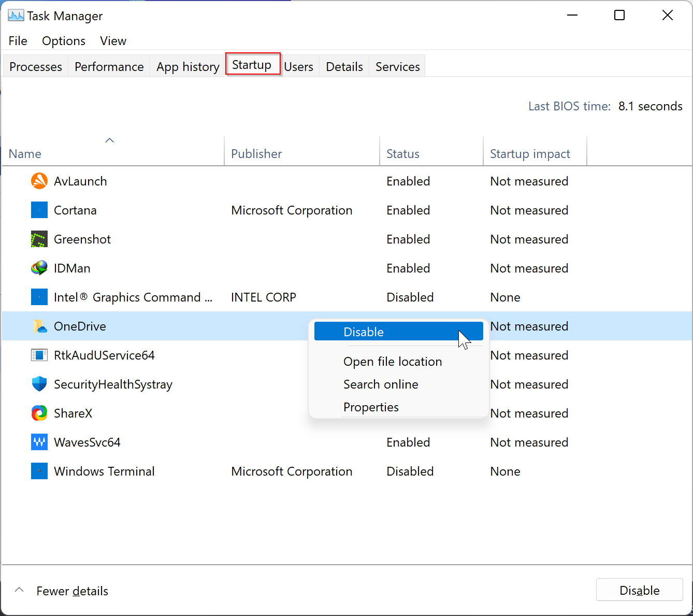Switch to the Services tab
This screenshot has width=693, height=616.
click(x=398, y=66)
